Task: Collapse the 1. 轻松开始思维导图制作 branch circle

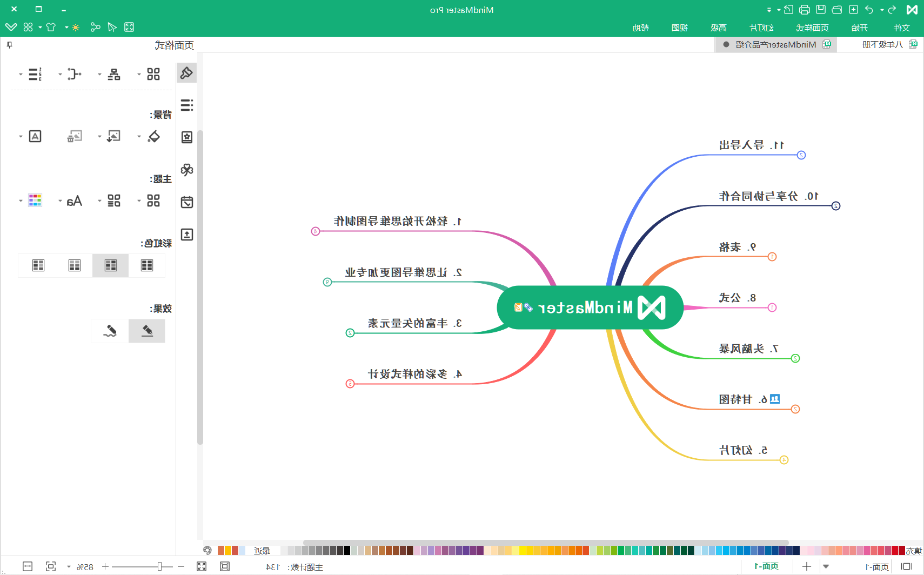Action: pos(316,231)
